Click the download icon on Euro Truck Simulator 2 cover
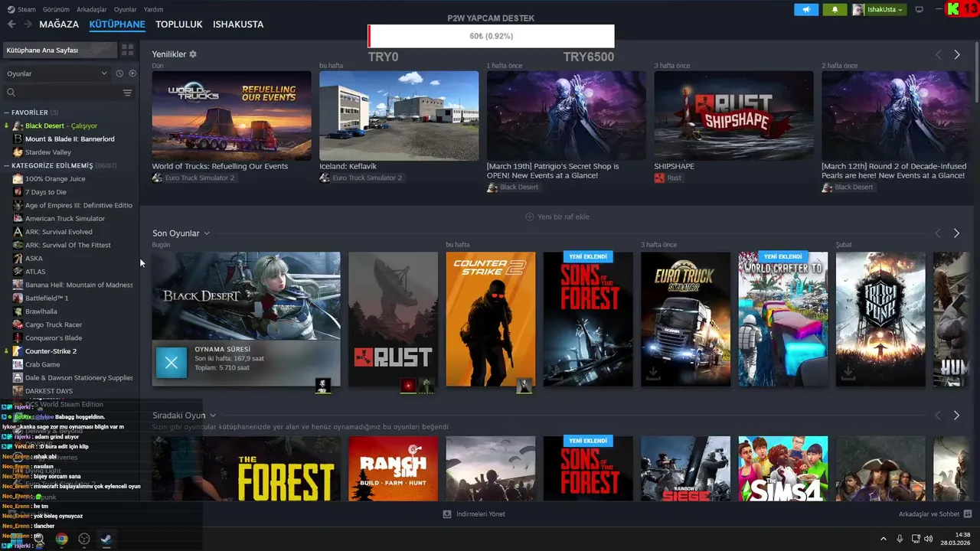The width and height of the screenshot is (980, 551). click(x=653, y=373)
